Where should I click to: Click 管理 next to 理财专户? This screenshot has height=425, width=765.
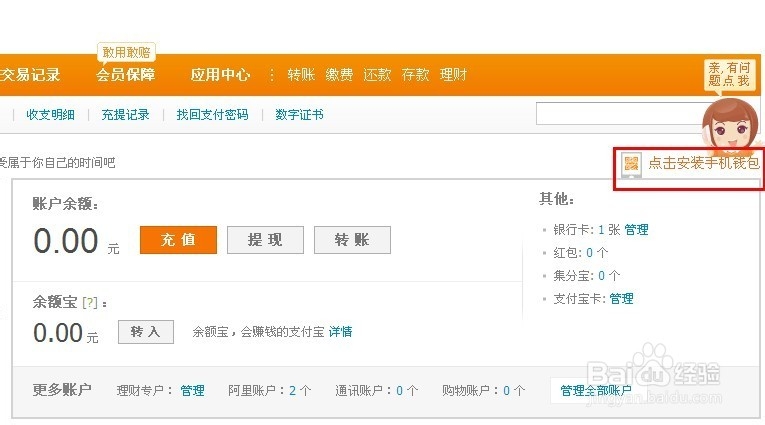(193, 390)
